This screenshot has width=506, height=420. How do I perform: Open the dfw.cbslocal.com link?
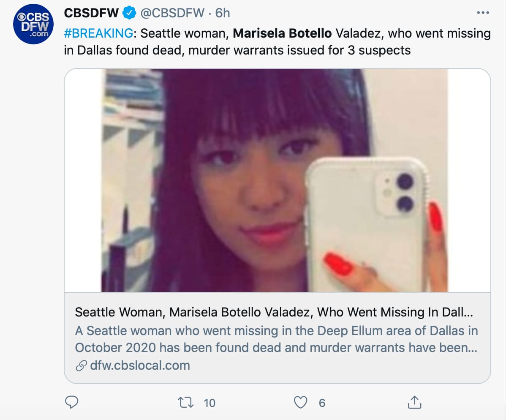click(140, 365)
